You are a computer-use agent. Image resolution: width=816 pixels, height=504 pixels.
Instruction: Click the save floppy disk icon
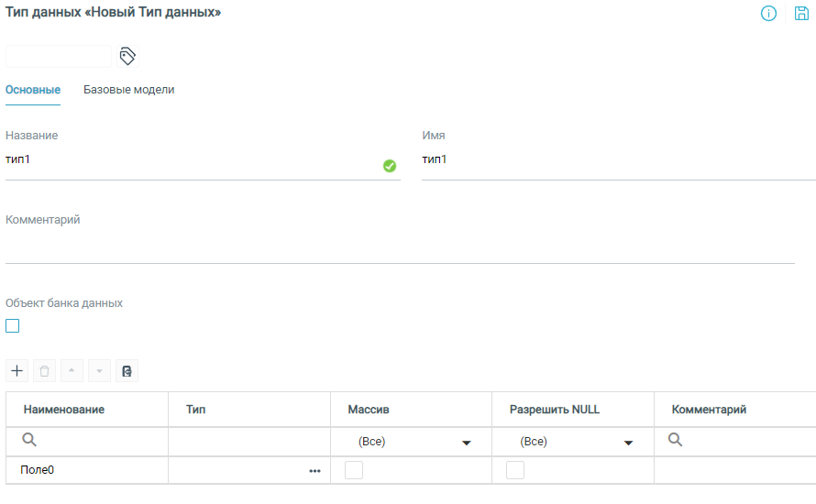click(x=801, y=14)
